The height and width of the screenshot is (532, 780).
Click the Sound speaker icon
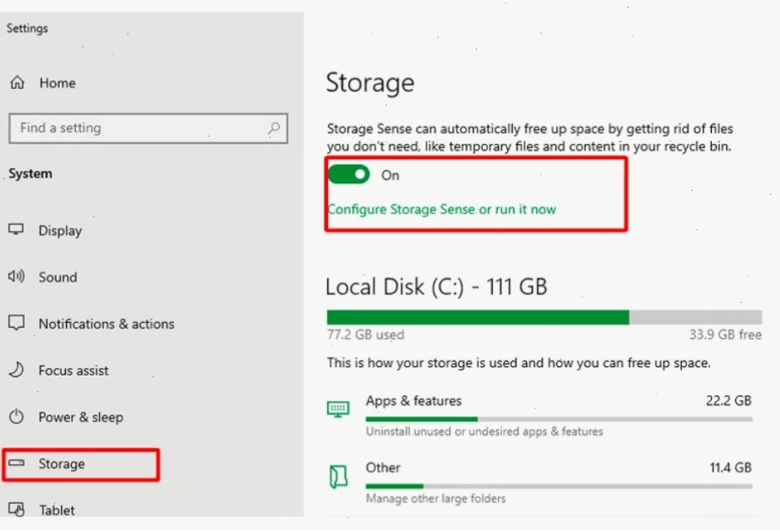click(x=16, y=276)
